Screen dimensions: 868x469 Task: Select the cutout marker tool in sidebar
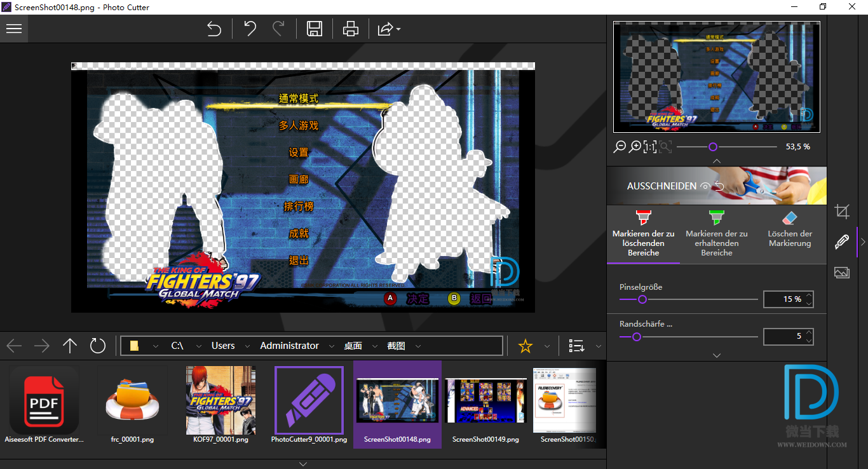[x=842, y=241]
